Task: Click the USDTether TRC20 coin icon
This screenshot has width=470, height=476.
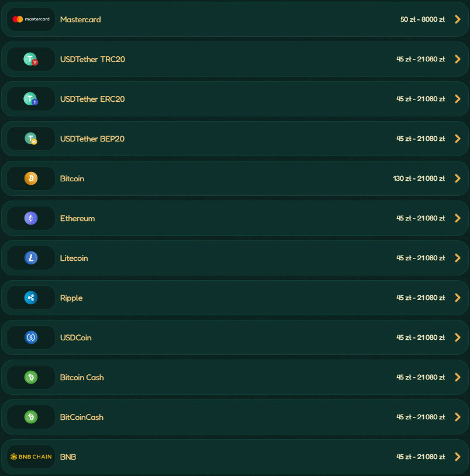Action: (31, 59)
